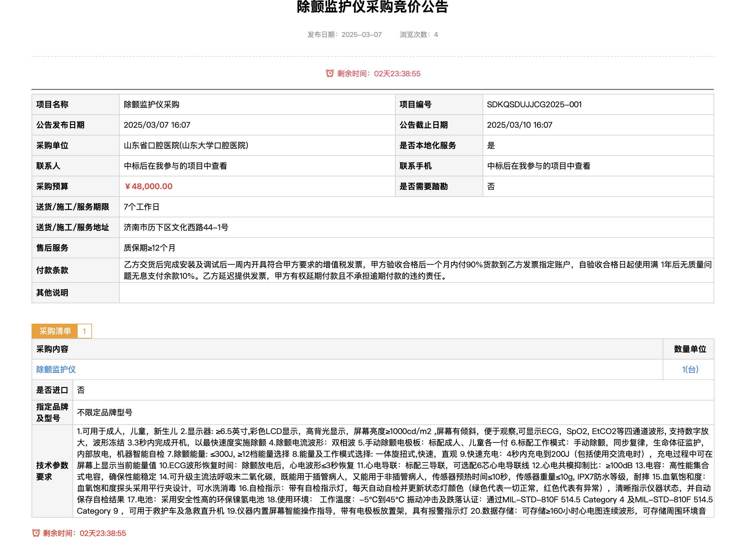Image resolution: width=756 pixels, height=541 pixels.
Task: Click the project name value 除颤监护仪采购
Action: [152, 105]
